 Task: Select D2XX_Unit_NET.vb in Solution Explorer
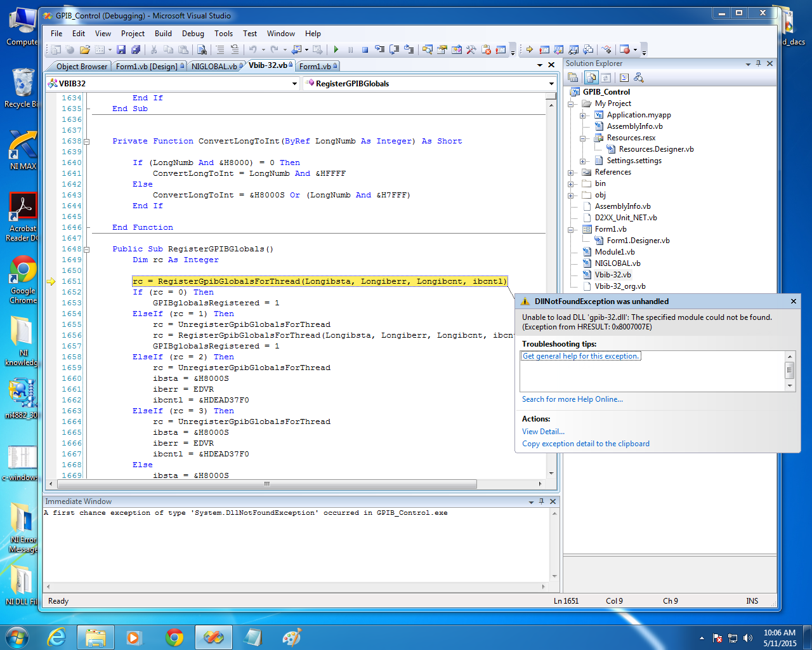[625, 218]
